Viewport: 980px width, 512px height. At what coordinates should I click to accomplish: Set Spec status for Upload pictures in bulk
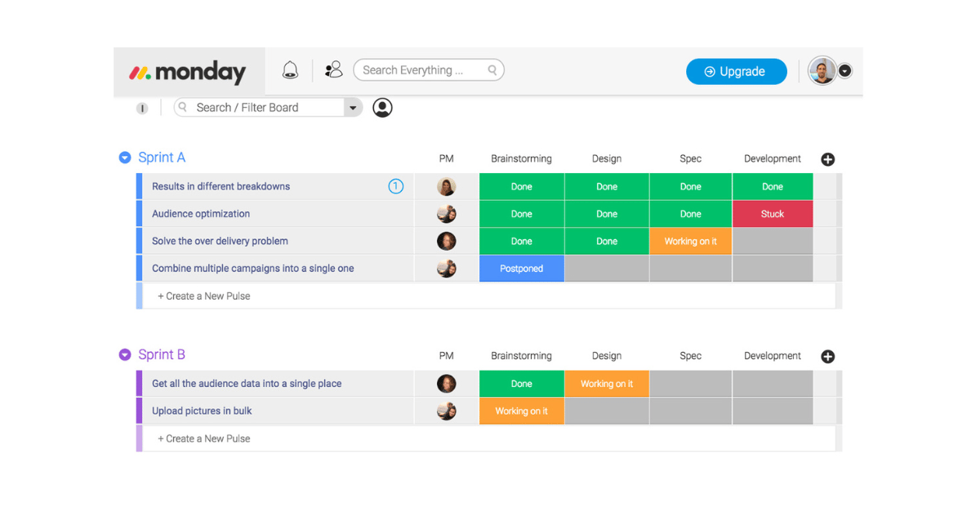690,411
